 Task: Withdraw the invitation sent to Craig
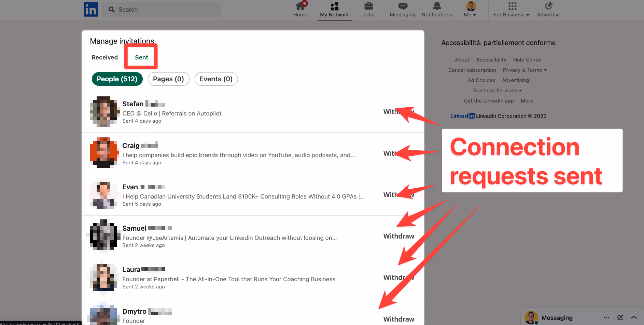[x=398, y=153]
